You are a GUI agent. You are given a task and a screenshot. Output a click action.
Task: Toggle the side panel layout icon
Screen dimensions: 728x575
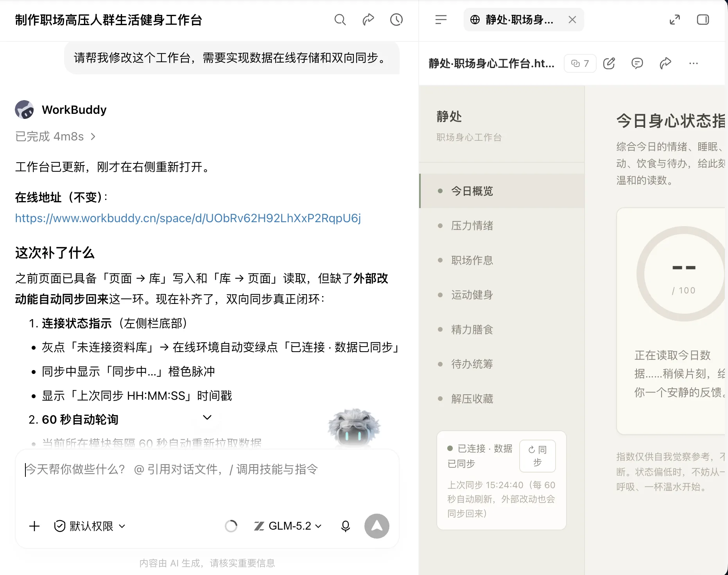(703, 20)
